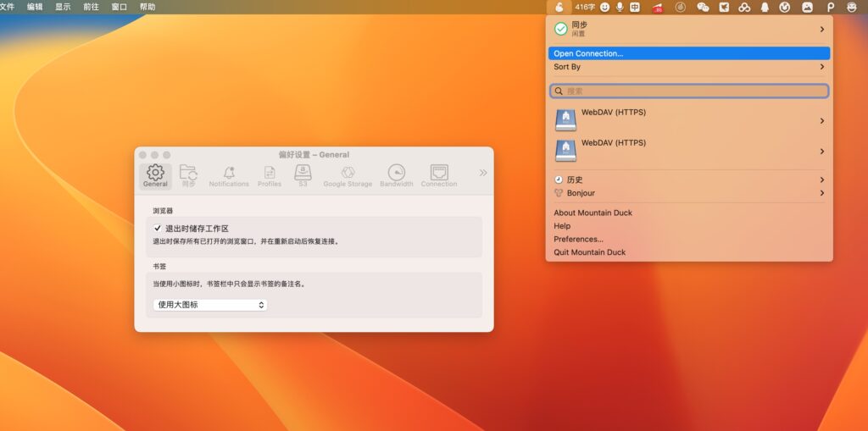Click the WeChat menu bar icon
Image resolution: width=868 pixels, height=431 pixels.
tap(703, 7)
